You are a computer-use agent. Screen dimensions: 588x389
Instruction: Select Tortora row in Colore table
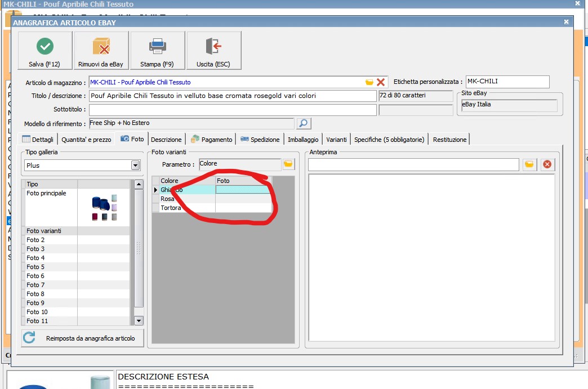[212, 208]
